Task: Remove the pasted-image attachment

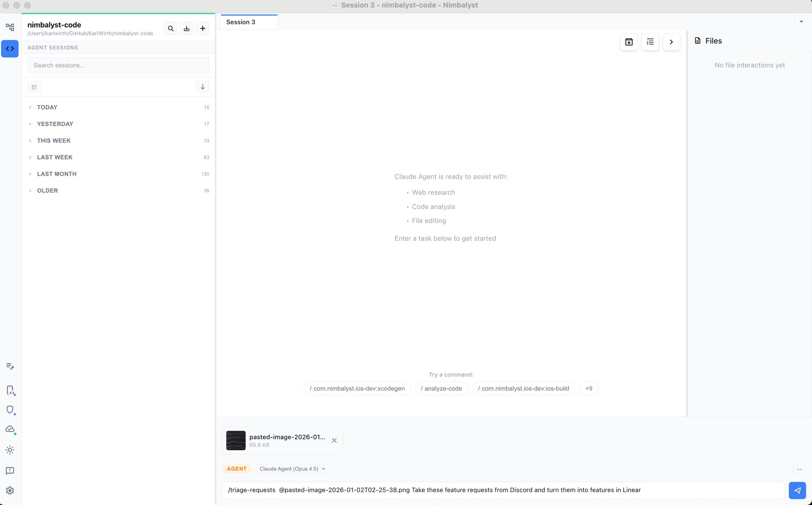Action: 334,441
